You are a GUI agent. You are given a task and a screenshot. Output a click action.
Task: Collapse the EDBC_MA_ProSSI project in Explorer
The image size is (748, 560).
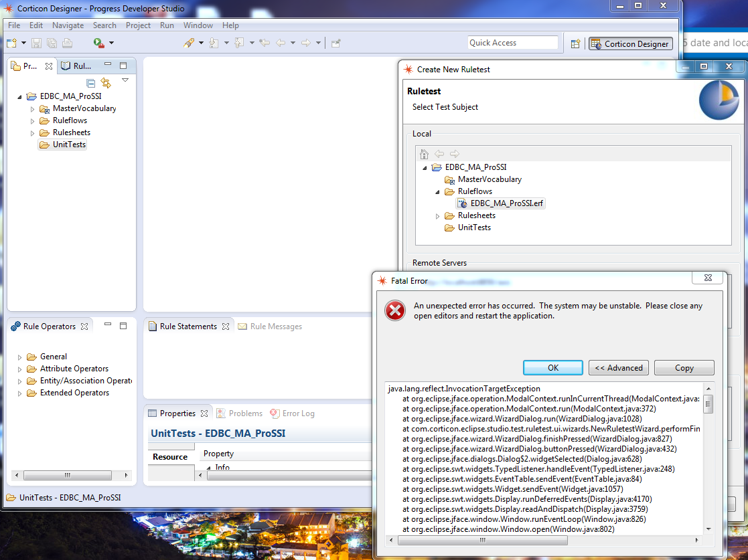click(19, 97)
